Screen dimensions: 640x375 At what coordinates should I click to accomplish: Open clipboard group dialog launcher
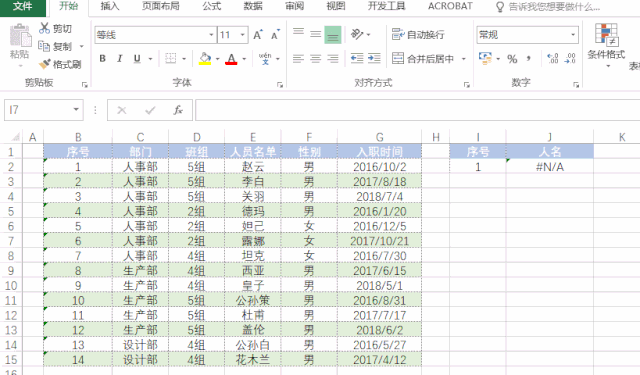(x=84, y=84)
